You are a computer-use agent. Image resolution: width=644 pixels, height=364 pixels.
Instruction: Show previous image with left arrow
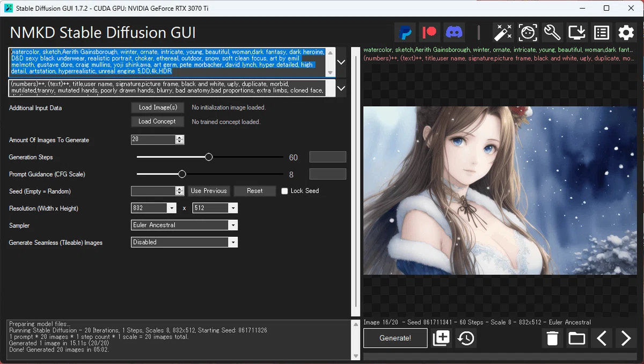(x=602, y=338)
